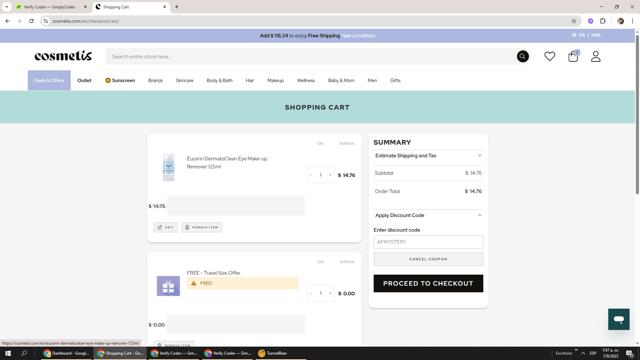Click the page vertical scrollbar
The height and width of the screenshot is (360, 640).
coord(637,116)
